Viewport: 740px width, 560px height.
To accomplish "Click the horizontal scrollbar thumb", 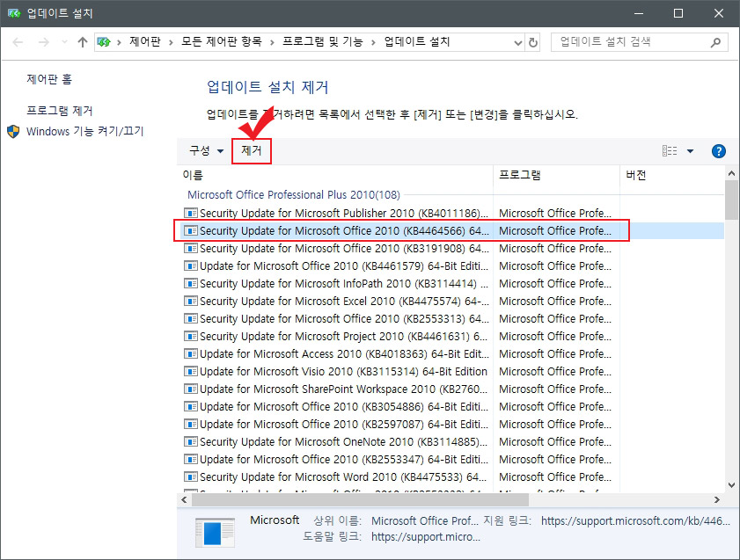I will [x=360, y=499].
